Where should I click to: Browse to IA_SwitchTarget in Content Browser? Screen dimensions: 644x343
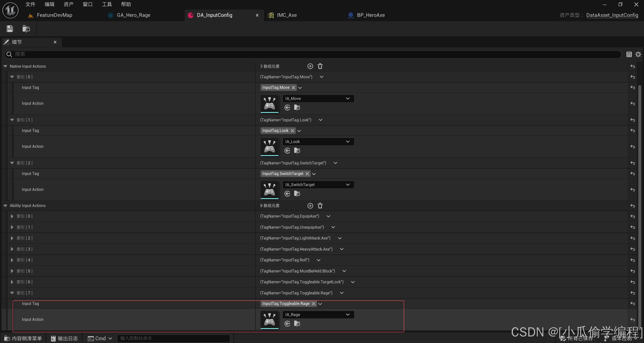(x=297, y=194)
